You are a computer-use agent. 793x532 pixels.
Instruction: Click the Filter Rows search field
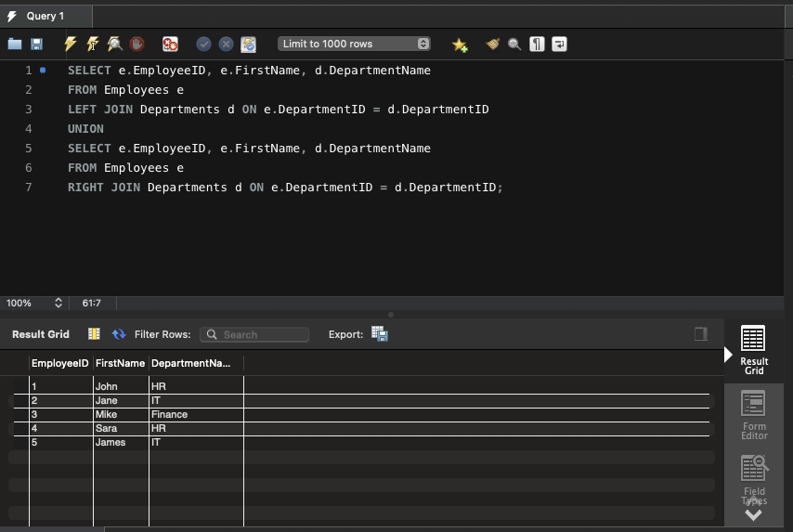click(255, 334)
